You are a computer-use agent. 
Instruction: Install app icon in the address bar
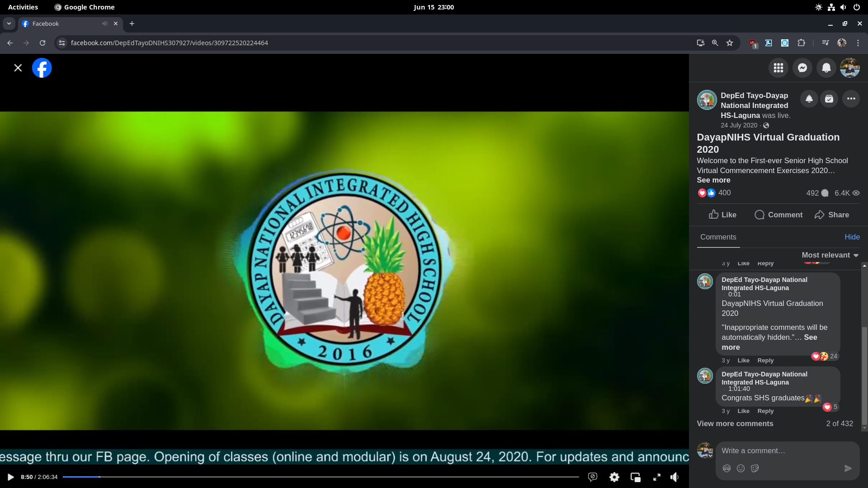click(x=700, y=43)
